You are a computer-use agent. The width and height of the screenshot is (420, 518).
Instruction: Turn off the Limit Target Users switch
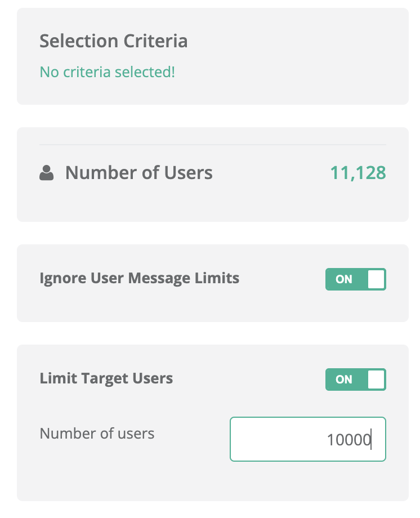pos(355,379)
